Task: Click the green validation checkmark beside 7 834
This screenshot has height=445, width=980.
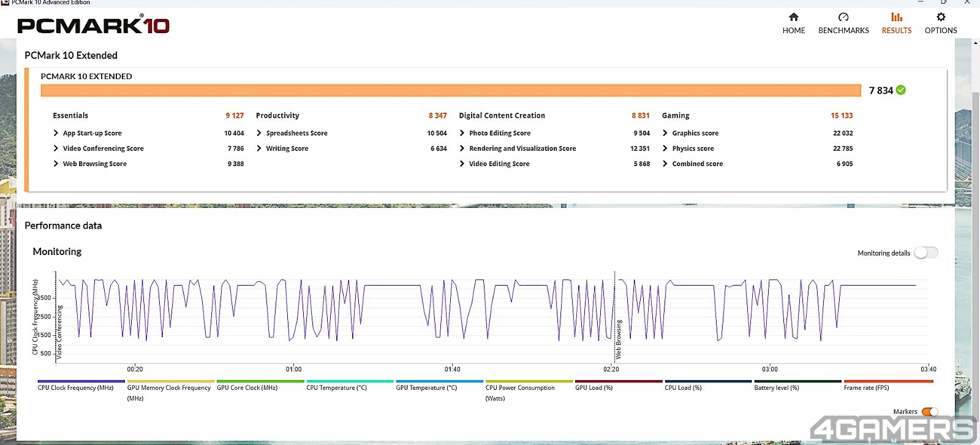Action: tap(901, 90)
